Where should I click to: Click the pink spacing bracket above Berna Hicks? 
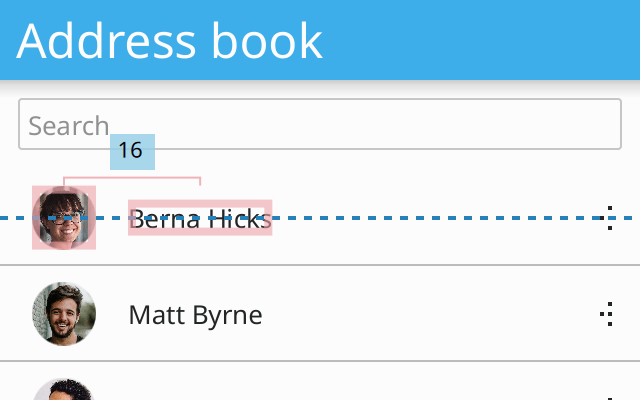132,180
